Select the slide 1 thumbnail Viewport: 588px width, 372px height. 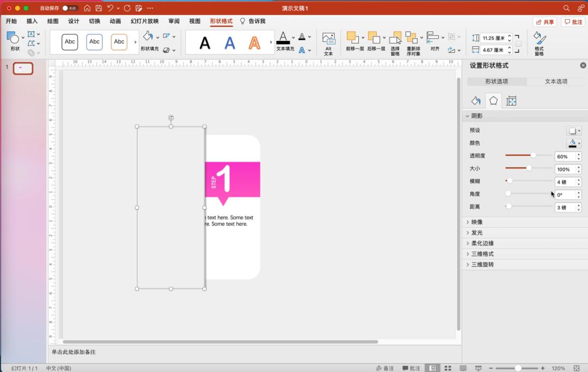[22, 69]
